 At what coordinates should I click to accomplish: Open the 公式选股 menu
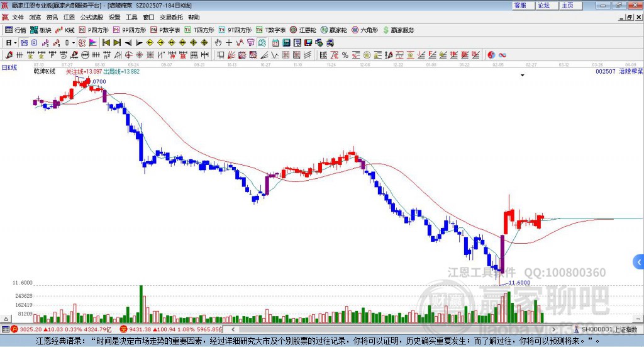(x=92, y=17)
